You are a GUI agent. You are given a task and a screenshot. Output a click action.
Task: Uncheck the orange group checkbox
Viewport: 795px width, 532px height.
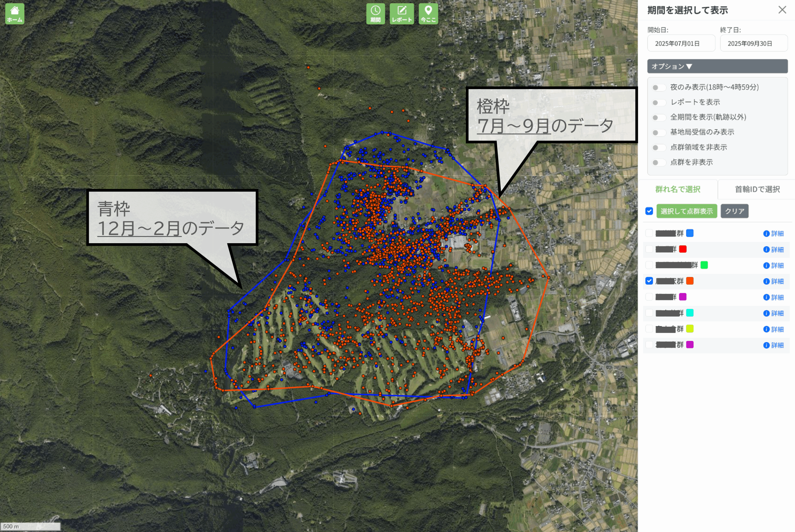[x=649, y=281]
